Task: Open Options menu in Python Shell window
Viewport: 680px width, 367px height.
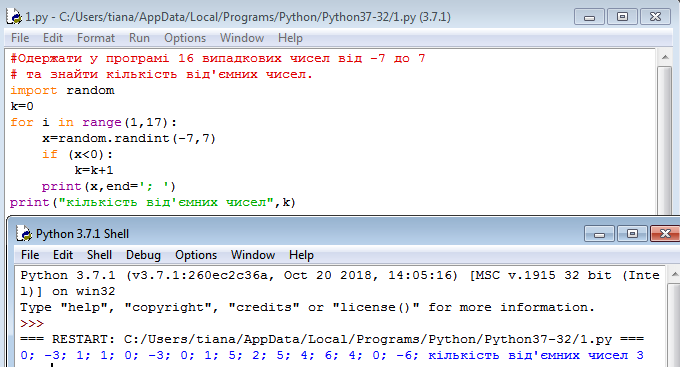Action: [196, 255]
